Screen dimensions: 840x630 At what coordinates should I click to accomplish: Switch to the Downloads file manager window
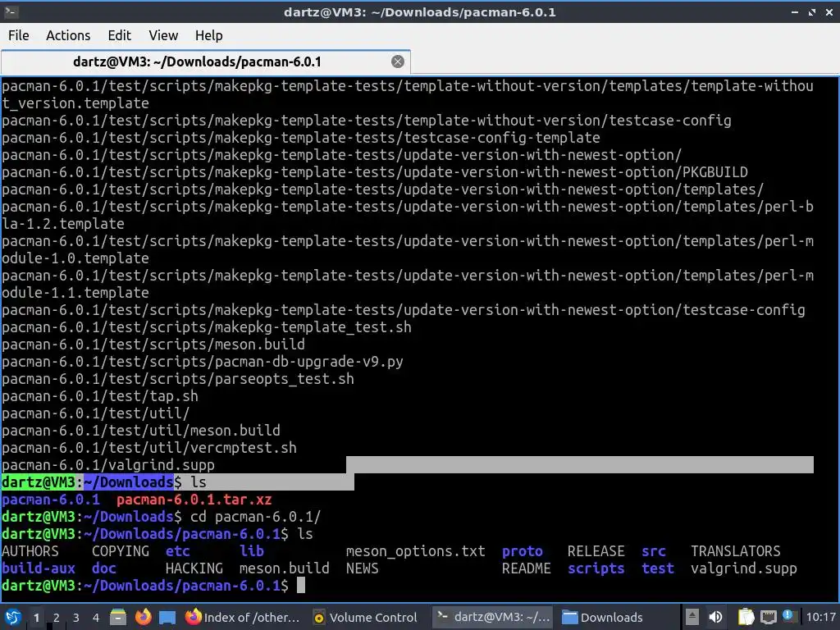click(x=603, y=617)
